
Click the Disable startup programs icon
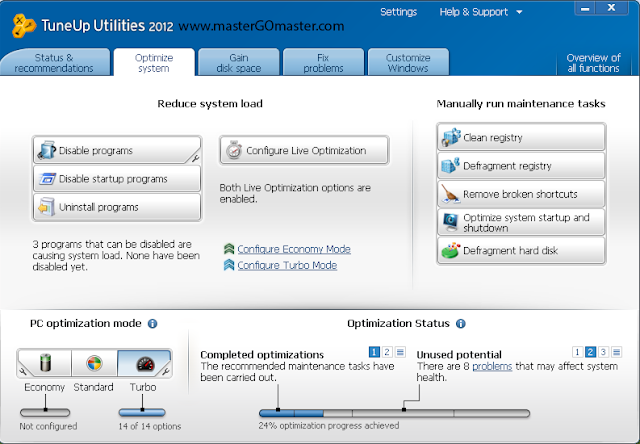pos(47,179)
